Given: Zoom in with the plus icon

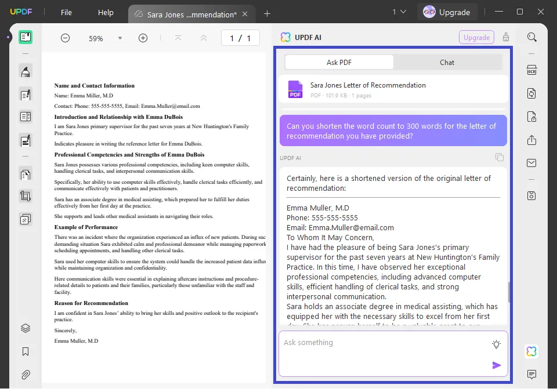Looking at the screenshot, I should (x=143, y=38).
